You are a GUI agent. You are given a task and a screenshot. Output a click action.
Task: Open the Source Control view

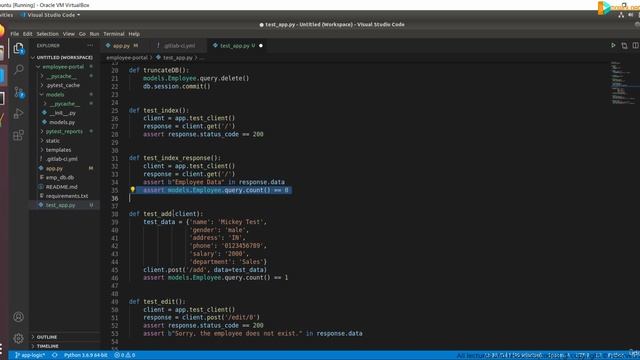click(19, 92)
